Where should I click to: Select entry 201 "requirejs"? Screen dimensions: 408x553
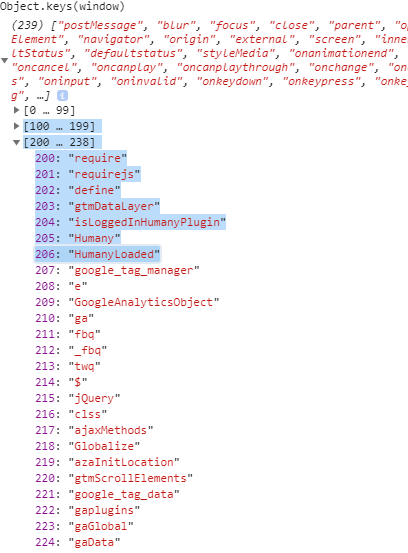point(88,174)
